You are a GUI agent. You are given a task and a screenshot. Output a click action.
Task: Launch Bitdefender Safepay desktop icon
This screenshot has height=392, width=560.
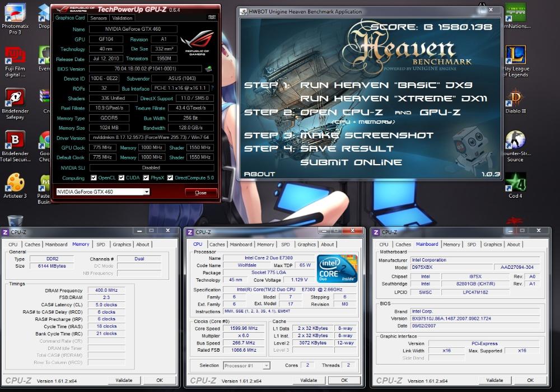(15, 104)
